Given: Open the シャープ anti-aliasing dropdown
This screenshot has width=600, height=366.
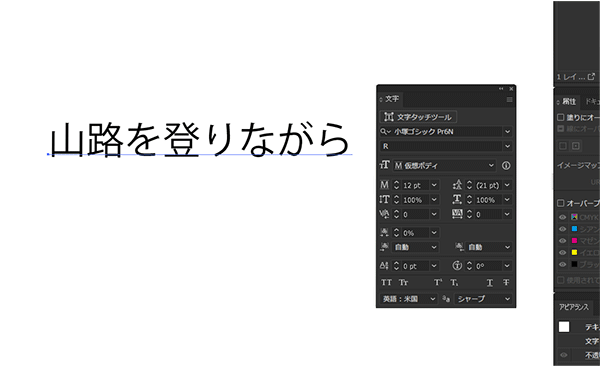Looking at the screenshot, I should tap(483, 299).
